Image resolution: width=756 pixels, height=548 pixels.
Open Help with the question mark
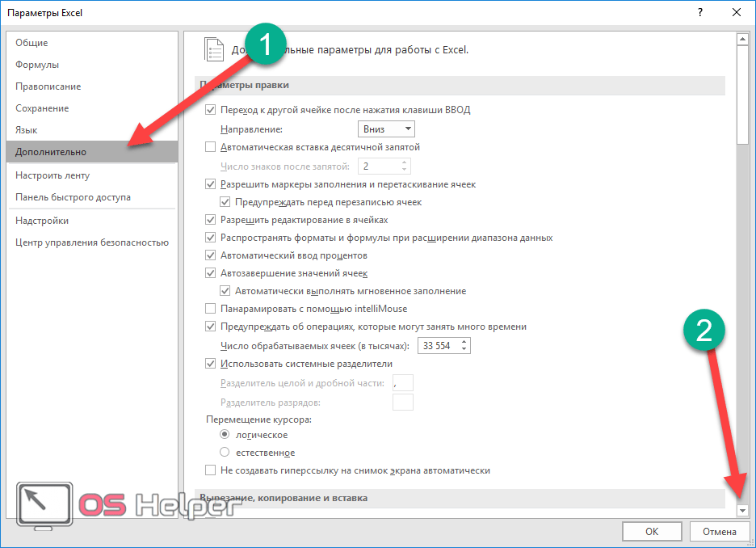pyautogui.click(x=700, y=13)
